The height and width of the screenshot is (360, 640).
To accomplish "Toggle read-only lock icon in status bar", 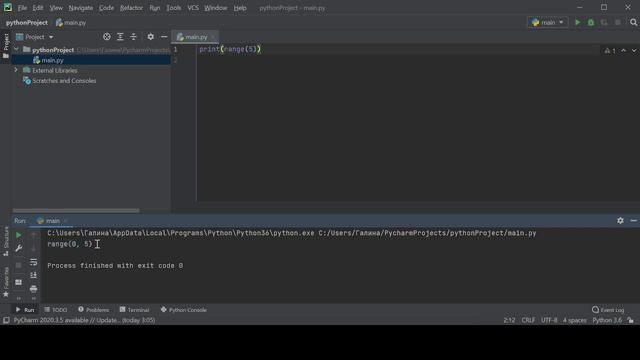I will 631,320.
